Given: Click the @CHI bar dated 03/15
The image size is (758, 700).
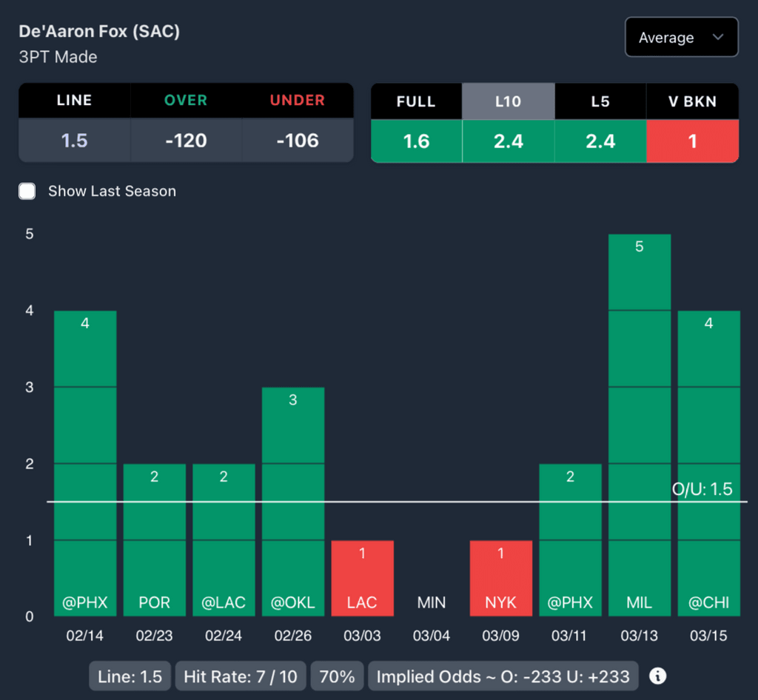Looking at the screenshot, I should click(708, 463).
